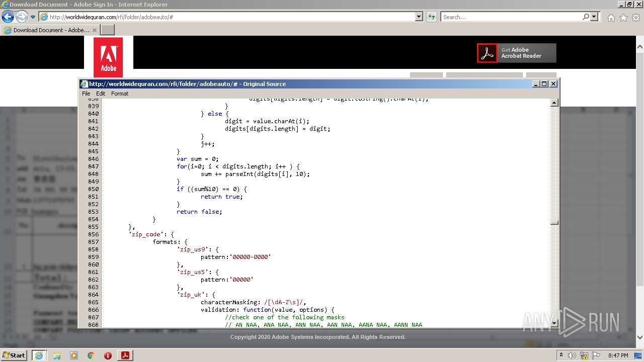The image size is (644, 362).
Task: Click the address bar URL field
Action: click(x=227, y=17)
